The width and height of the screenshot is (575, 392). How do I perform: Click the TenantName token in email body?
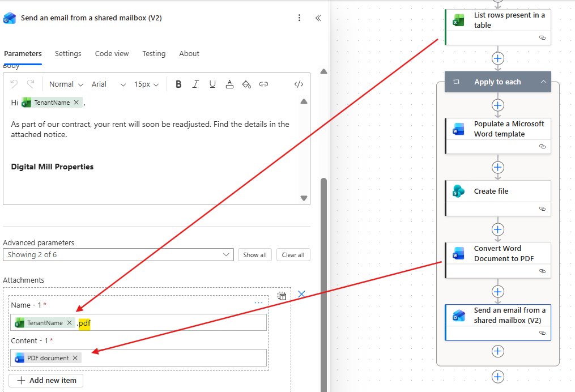point(52,103)
